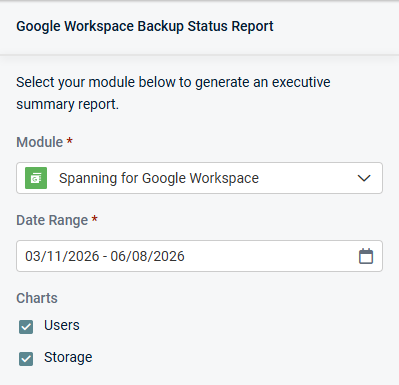This screenshot has width=399, height=385.
Task: Click the "Google Workspace Backup Status Report" heading
Action: 145,26
